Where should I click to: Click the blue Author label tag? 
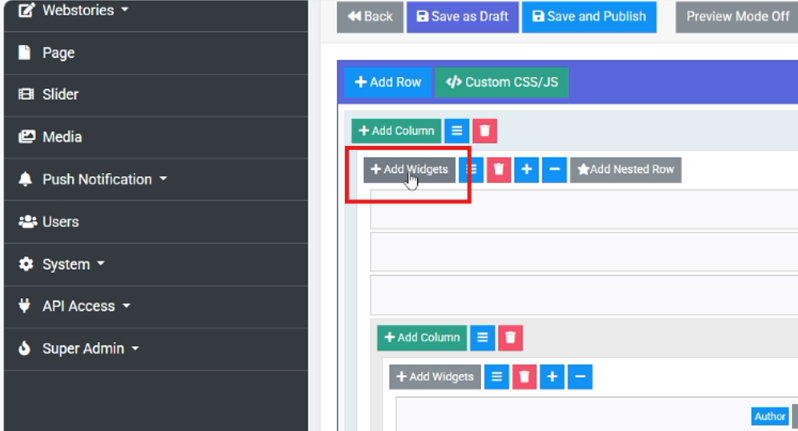point(770,416)
